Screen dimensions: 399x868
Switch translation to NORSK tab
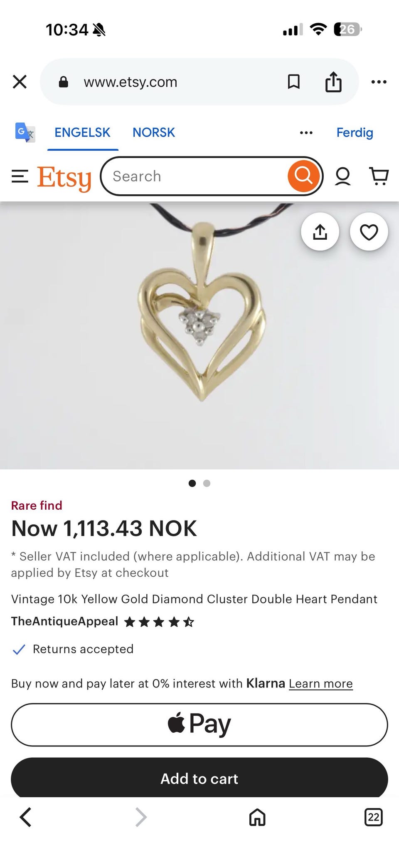tap(153, 132)
